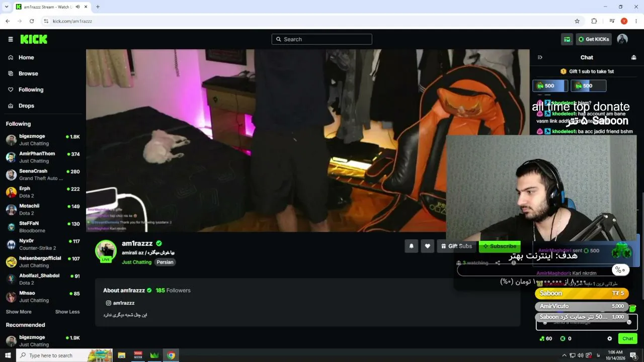The height and width of the screenshot is (362, 644).
Task: Turn on notifications with the bell icon
Action: point(411,246)
